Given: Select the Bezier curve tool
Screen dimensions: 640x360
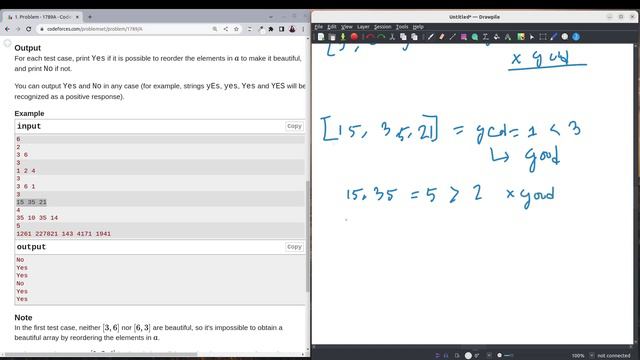Looking at the screenshot, I should (x=485, y=37).
